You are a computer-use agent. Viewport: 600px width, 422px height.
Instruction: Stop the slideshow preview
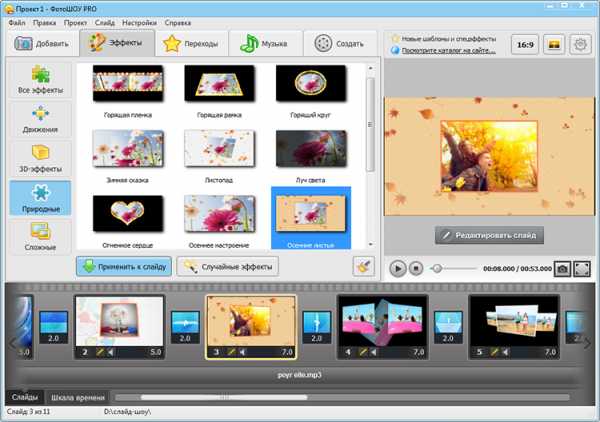coord(416,269)
